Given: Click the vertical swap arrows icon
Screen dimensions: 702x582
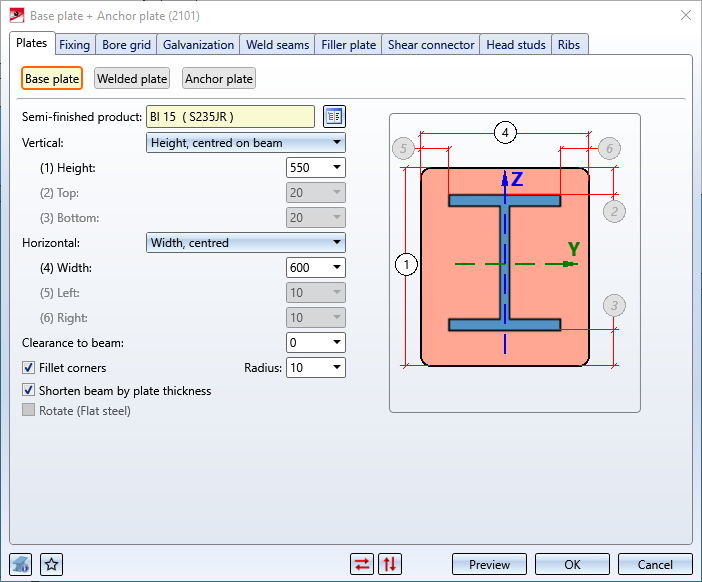Looking at the screenshot, I should pos(390,565).
